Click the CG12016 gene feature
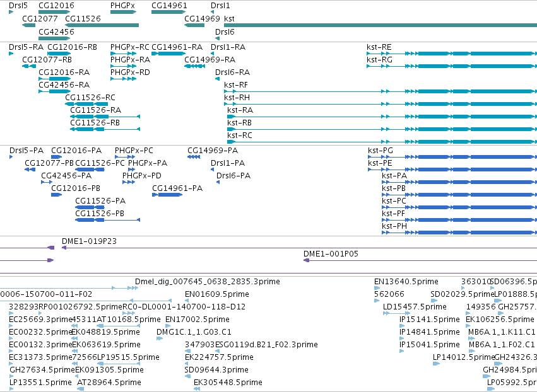This screenshot has height=392, width=537. [x=54, y=12]
